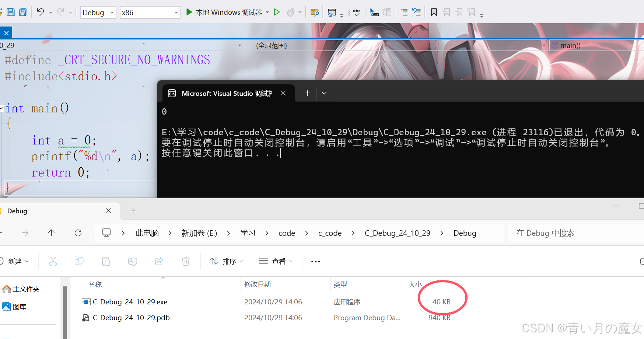
Task: Open the 查看 view menu
Action: [276, 261]
